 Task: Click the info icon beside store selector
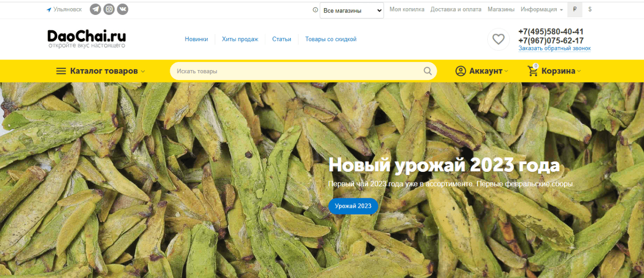pos(315,10)
